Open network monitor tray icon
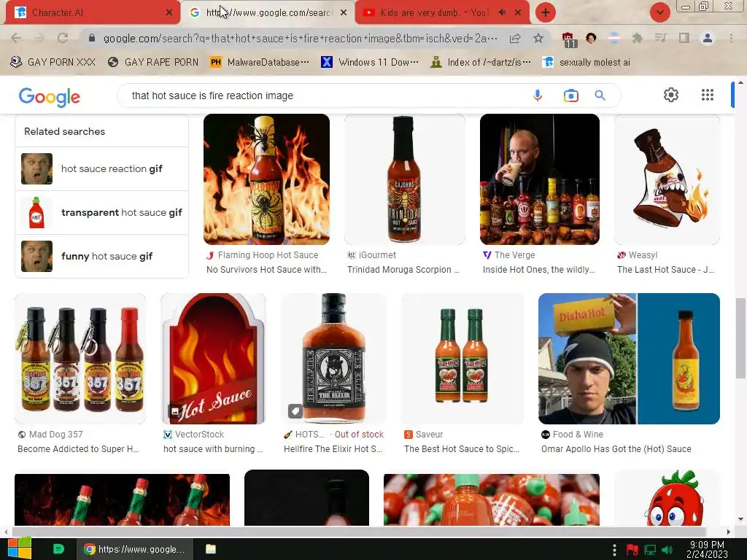 tap(650, 550)
